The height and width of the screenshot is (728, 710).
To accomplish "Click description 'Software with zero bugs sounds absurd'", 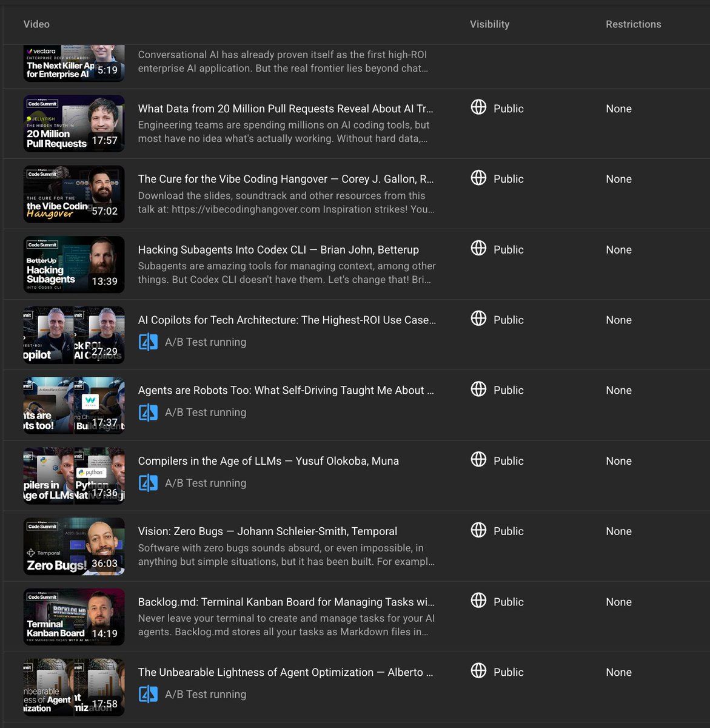I will (x=286, y=554).
